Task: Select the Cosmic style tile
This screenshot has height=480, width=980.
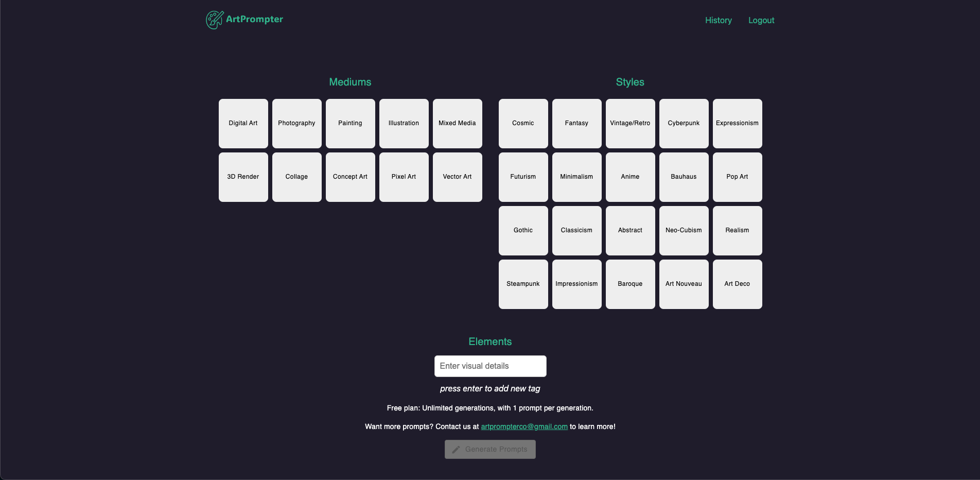Action: click(523, 124)
